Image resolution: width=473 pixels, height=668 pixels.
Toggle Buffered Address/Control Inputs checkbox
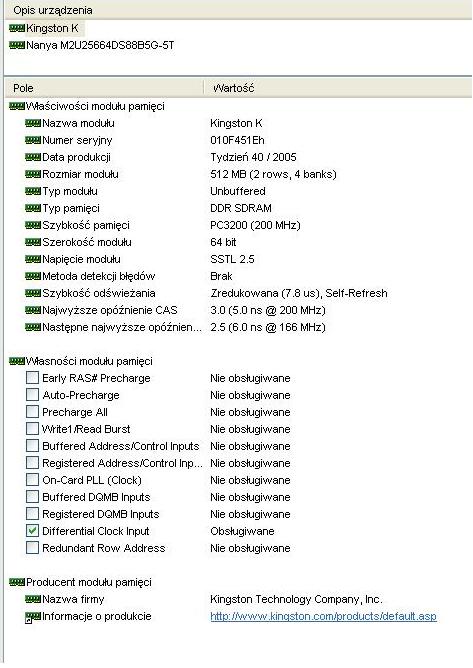coord(32,446)
